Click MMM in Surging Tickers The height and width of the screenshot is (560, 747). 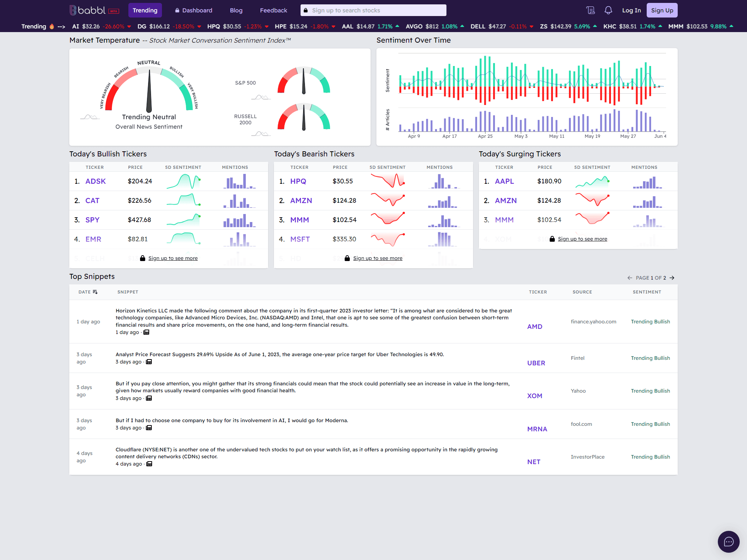tap(504, 220)
